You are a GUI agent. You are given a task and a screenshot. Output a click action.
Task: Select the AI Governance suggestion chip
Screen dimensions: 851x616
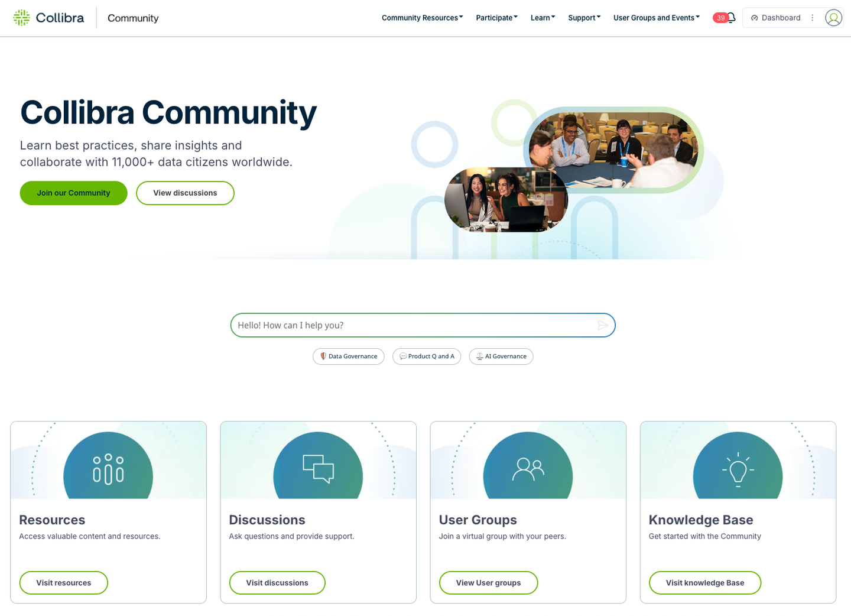pos(501,356)
